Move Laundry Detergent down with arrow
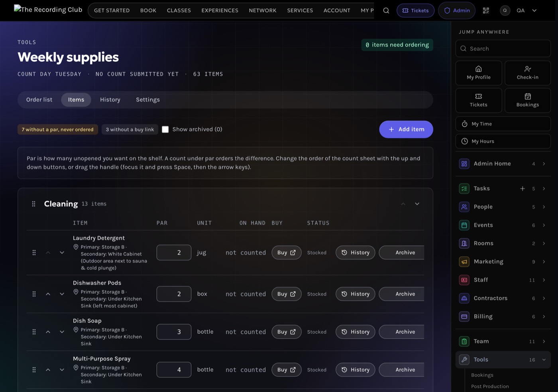The height and width of the screenshot is (392, 558). [62, 253]
